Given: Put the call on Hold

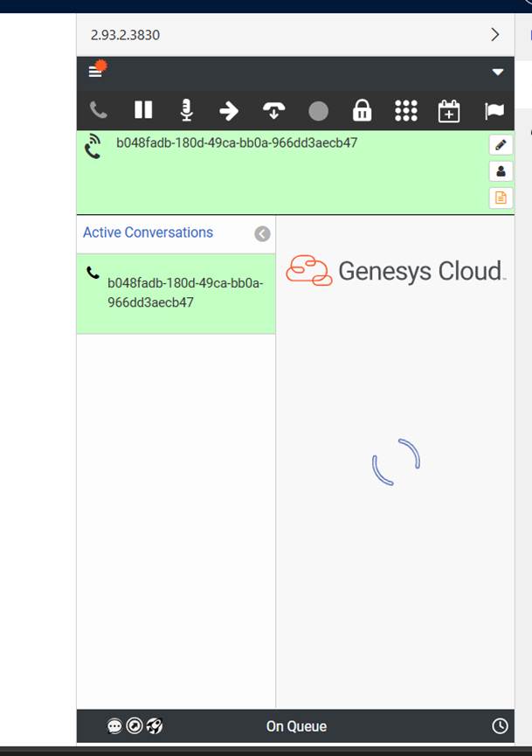Looking at the screenshot, I should click(143, 111).
